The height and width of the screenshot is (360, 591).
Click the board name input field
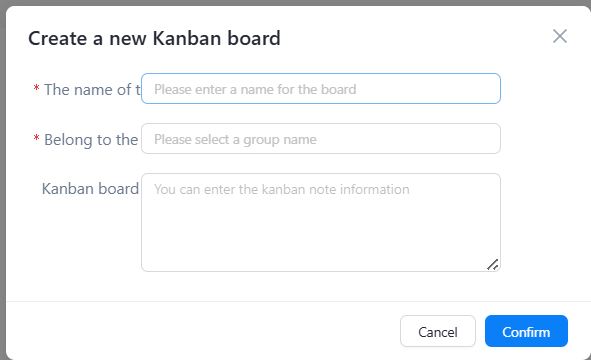321,89
